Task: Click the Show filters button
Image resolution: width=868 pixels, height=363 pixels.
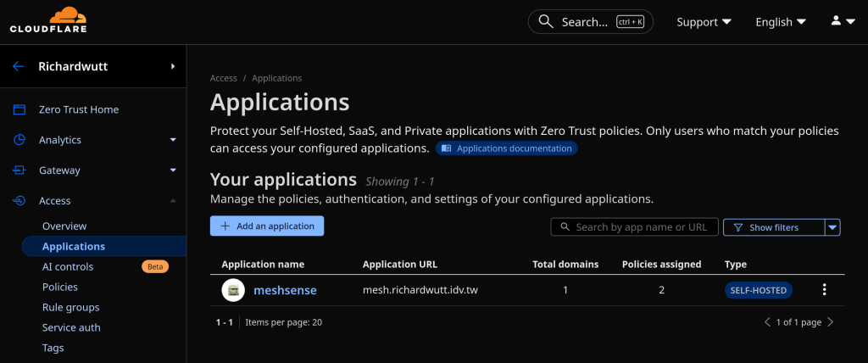Action: [x=773, y=227]
